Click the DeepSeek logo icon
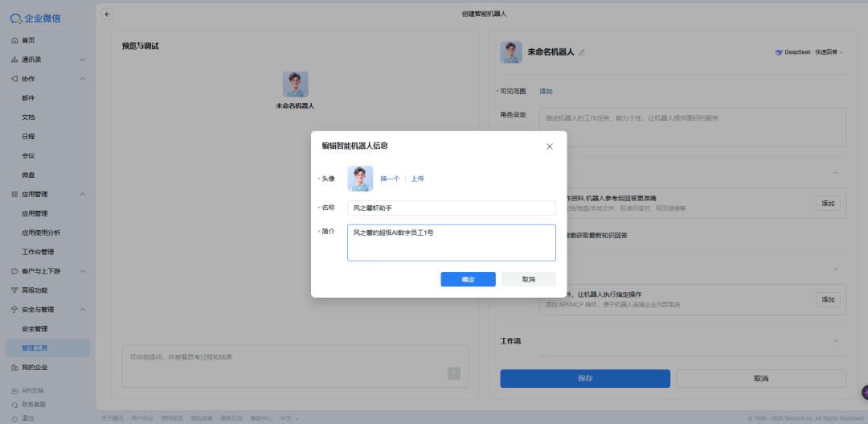Viewport: 868px width, 424px height. (779, 52)
